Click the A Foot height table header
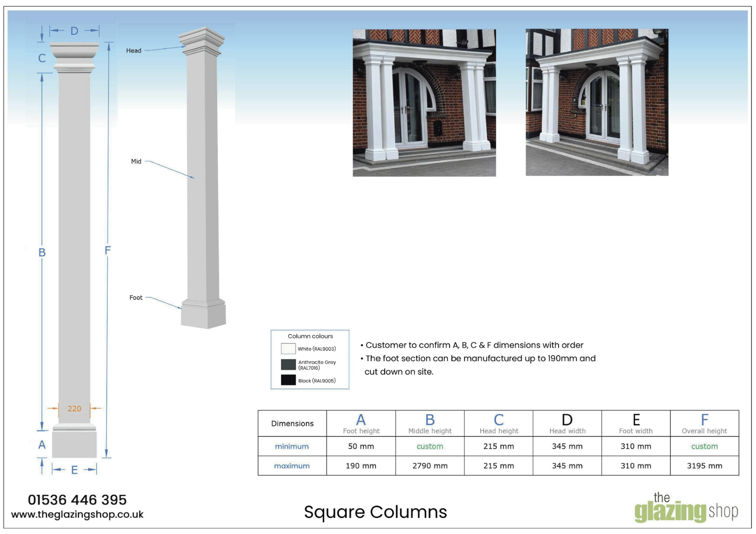 click(x=361, y=424)
